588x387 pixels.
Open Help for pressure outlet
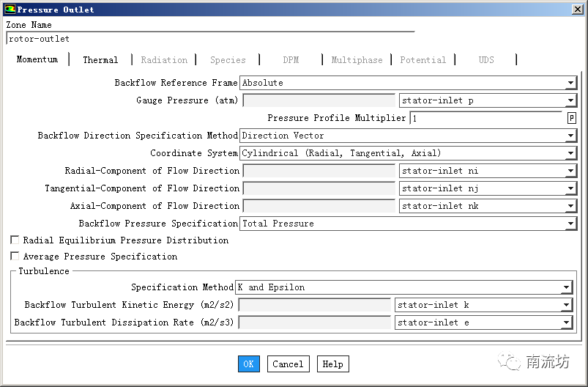332,364
